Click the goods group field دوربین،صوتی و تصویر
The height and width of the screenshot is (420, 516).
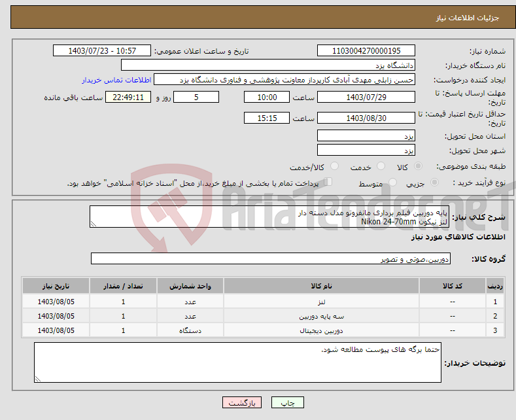pyautogui.click(x=271, y=258)
